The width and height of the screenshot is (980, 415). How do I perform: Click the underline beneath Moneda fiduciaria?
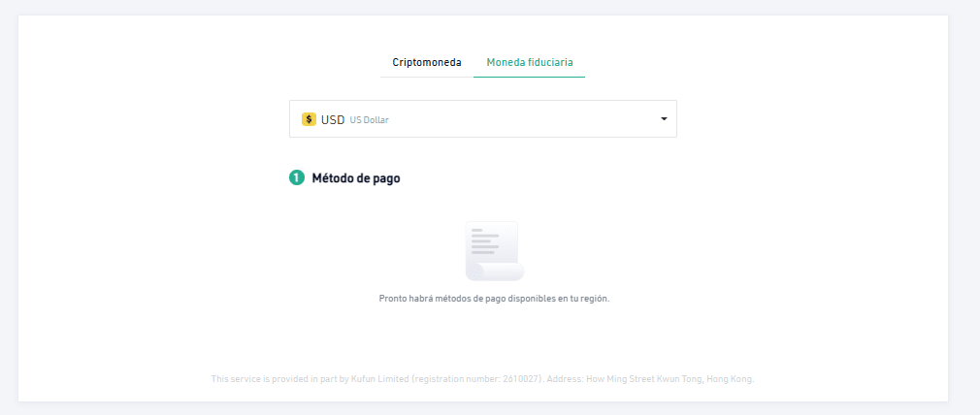tap(529, 77)
